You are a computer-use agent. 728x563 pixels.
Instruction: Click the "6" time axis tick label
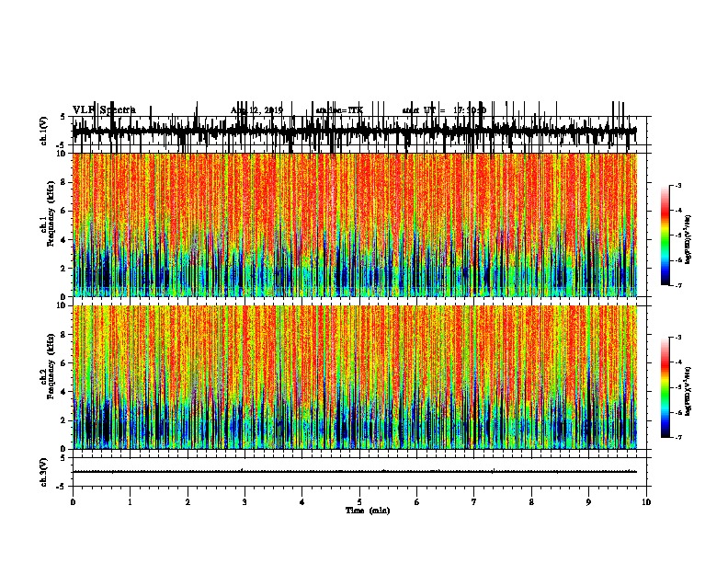[x=417, y=502]
